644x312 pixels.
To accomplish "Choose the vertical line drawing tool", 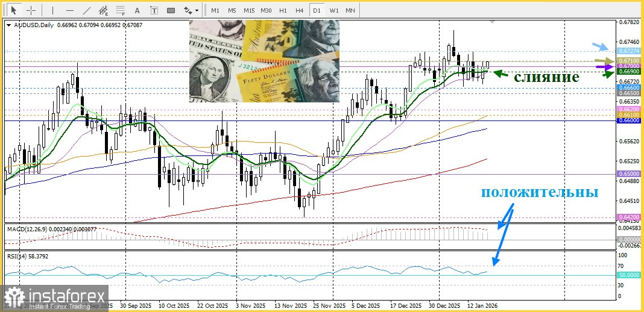I will [53, 10].
